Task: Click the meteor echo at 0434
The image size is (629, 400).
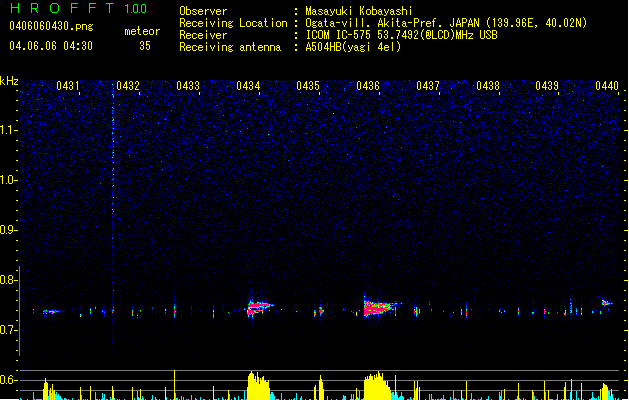Action: (260, 307)
